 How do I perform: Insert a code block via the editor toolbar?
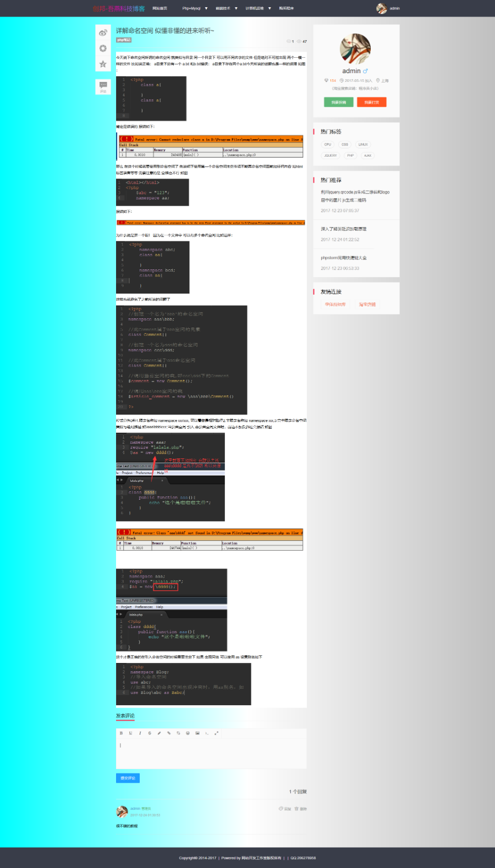[207, 733]
